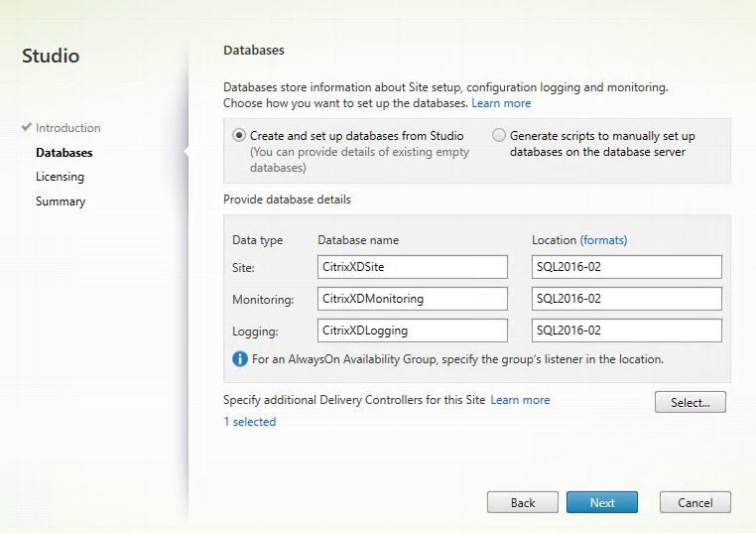Edit the Monitoring database location field

[x=626, y=299]
